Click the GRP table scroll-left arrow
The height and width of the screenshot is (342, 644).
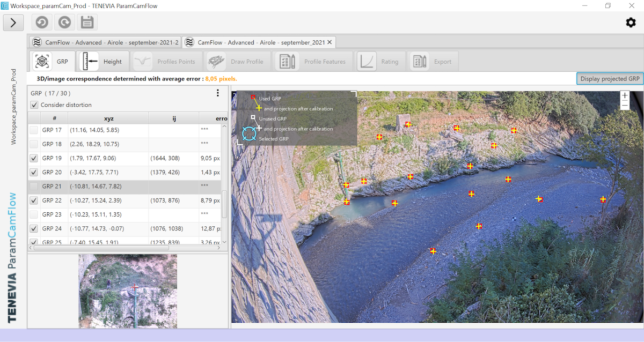click(31, 248)
